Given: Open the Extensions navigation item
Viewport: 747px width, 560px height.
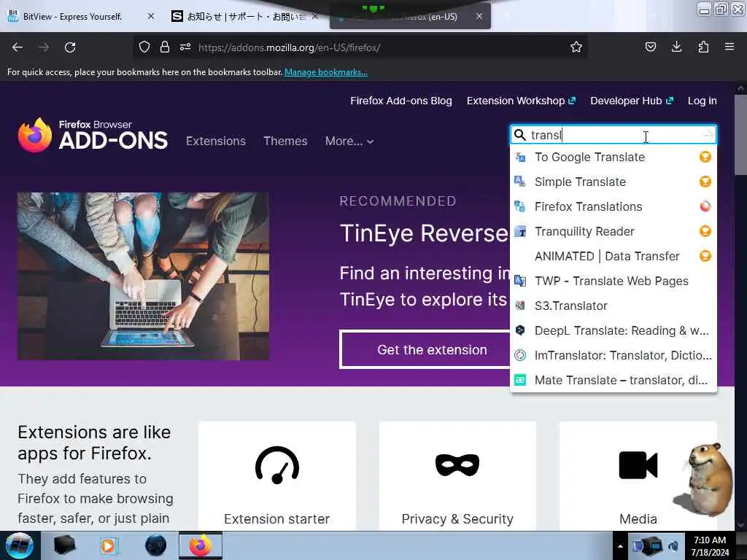Looking at the screenshot, I should (x=216, y=141).
